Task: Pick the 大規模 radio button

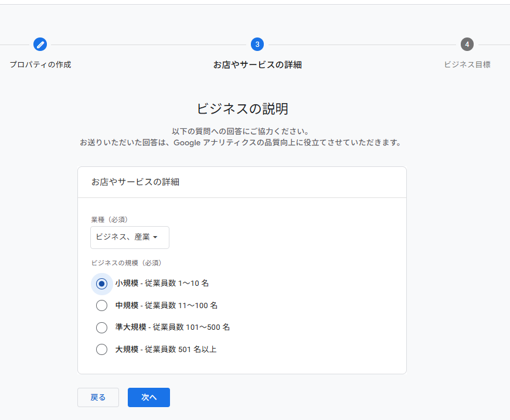Action: point(101,350)
